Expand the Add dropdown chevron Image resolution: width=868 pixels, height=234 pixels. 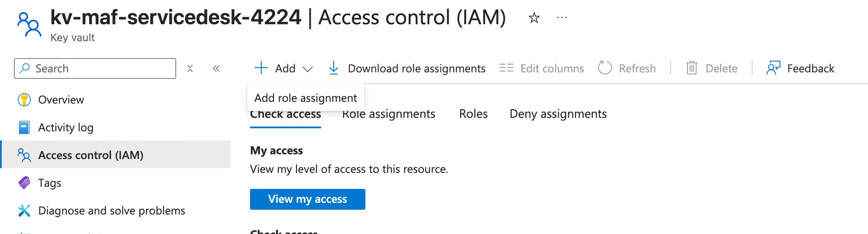(308, 69)
